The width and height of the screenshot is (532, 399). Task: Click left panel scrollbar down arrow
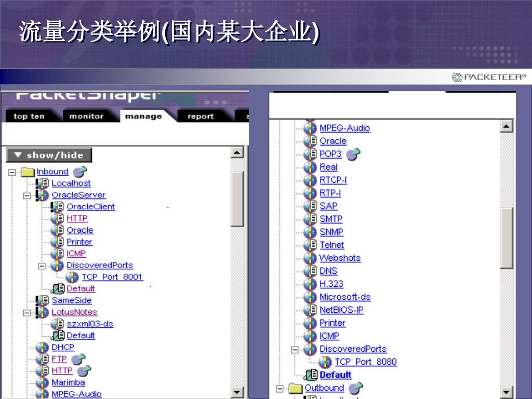(x=237, y=392)
